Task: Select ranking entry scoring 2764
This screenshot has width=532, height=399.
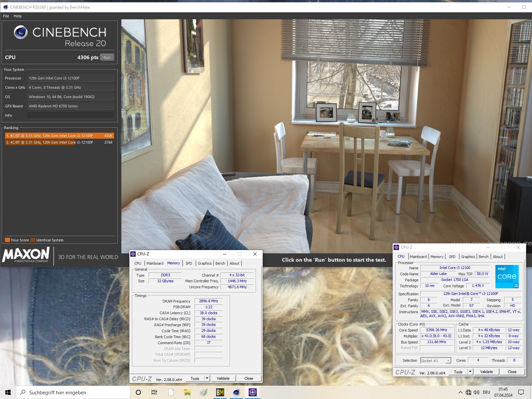Action: [x=60, y=142]
